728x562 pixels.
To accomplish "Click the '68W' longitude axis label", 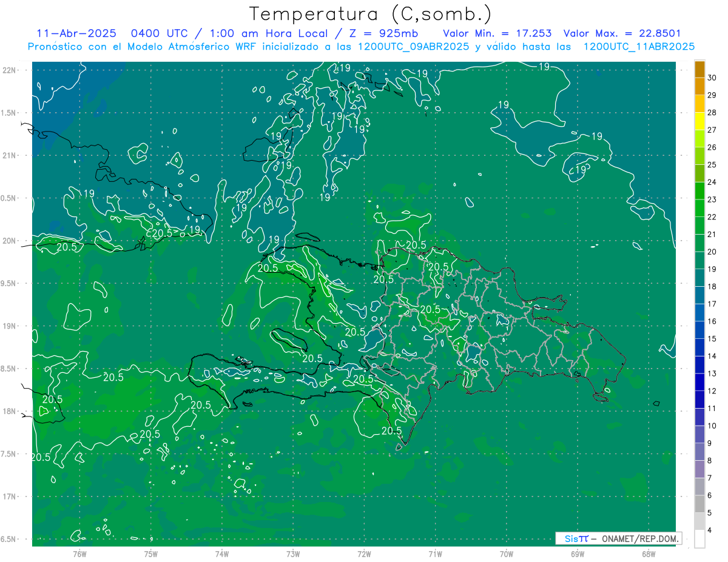I will pos(649,554).
